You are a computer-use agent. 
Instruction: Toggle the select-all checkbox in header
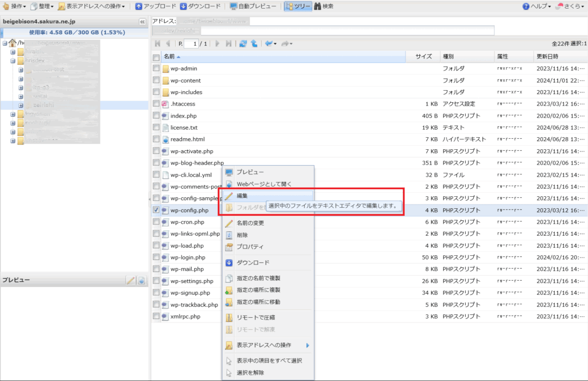click(156, 57)
